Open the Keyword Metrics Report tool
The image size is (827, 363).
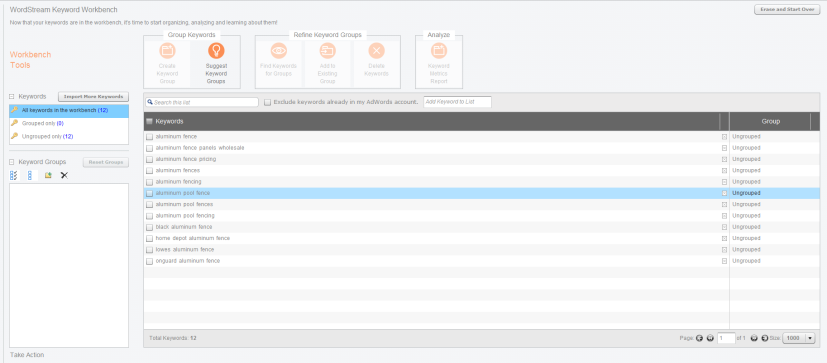click(439, 64)
